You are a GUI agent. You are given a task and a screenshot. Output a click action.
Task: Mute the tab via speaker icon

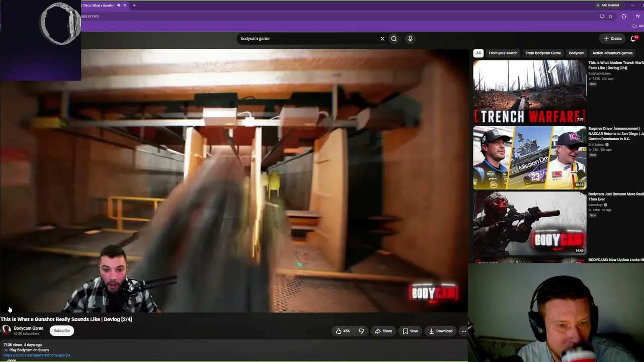click(118, 6)
